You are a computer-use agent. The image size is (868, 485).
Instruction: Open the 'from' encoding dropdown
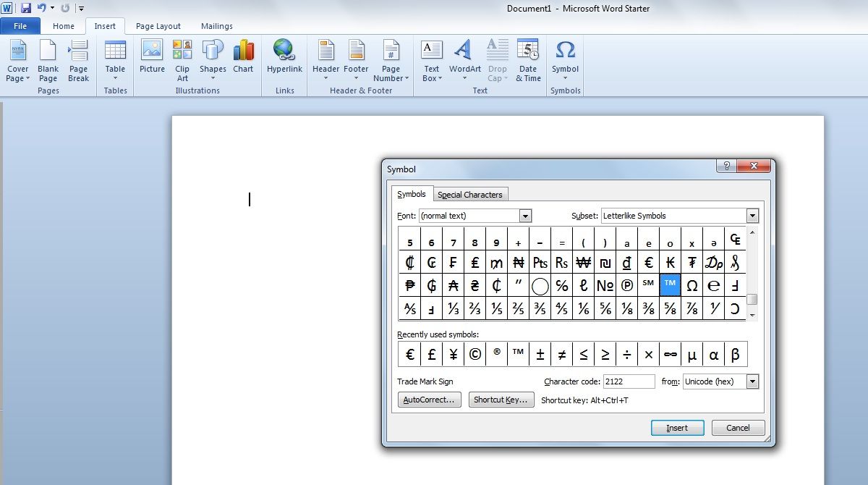pos(753,381)
